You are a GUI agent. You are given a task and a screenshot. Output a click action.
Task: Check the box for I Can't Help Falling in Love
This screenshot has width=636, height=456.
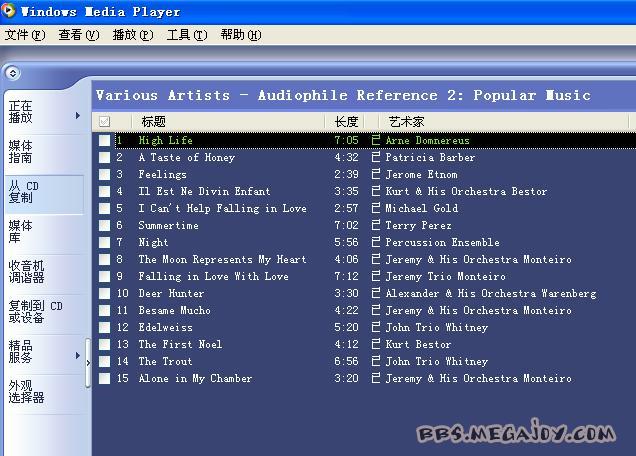(x=104, y=209)
